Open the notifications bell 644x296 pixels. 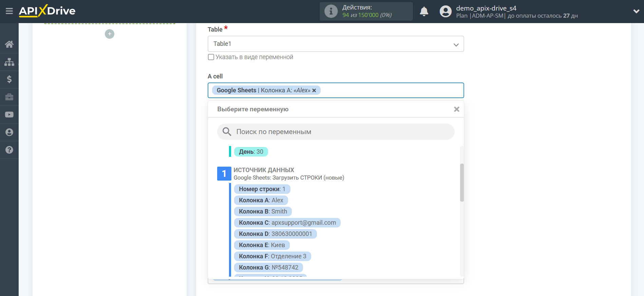[424, 12]
